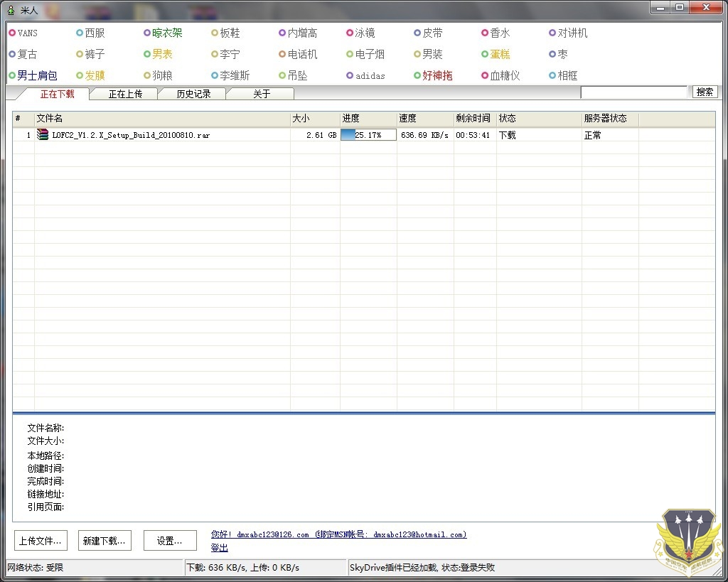Viewport: 728px width, 582px height.
Task: Open the 男装 keyword link
Action: 432,54
